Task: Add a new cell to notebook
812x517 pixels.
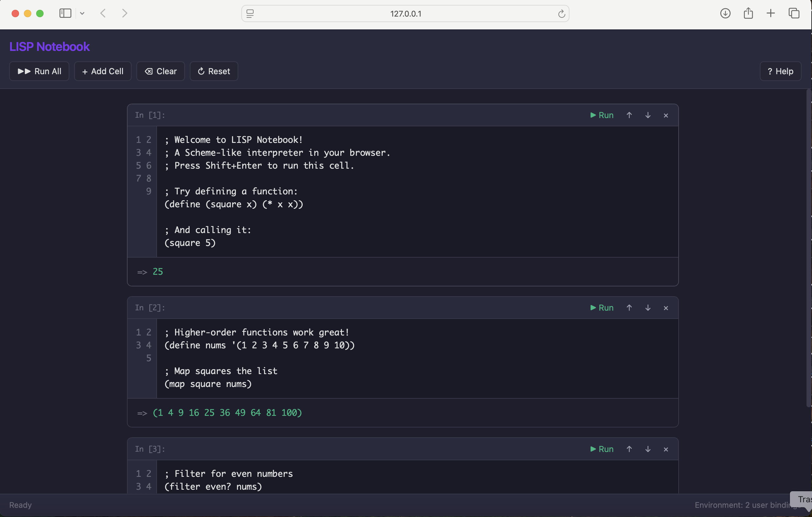Action: pyautogui.click(x=102, y=71)
